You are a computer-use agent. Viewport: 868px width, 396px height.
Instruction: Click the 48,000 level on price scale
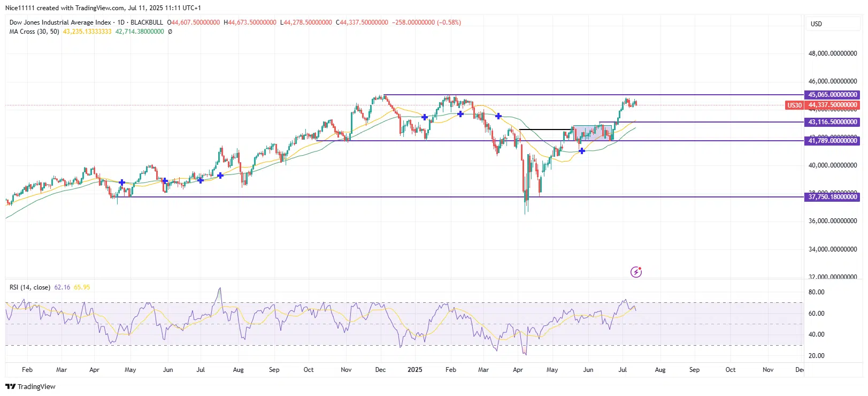(x=832, y=54)
